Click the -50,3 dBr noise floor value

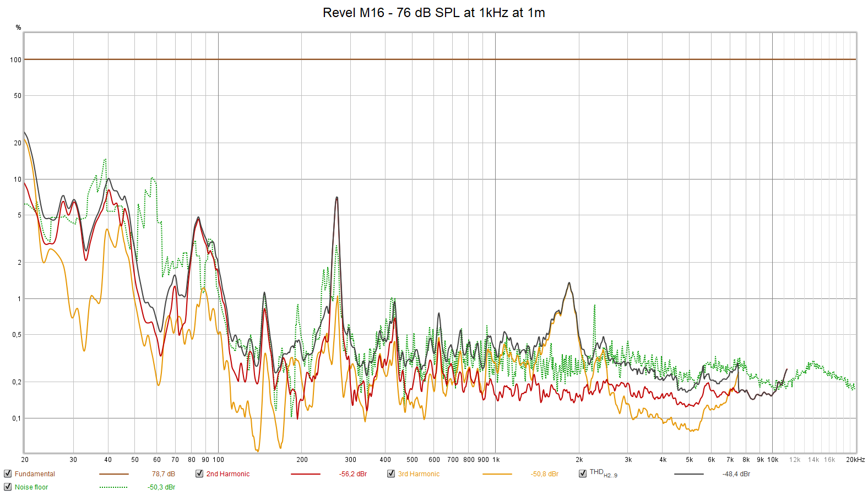coord(161,487)
